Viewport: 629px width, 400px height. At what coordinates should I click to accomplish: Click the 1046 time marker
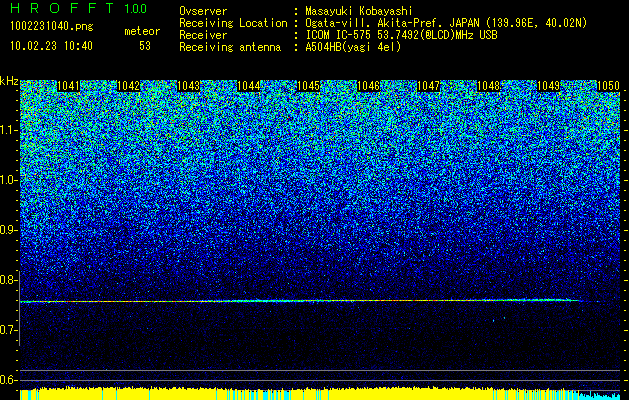[368, 86]
